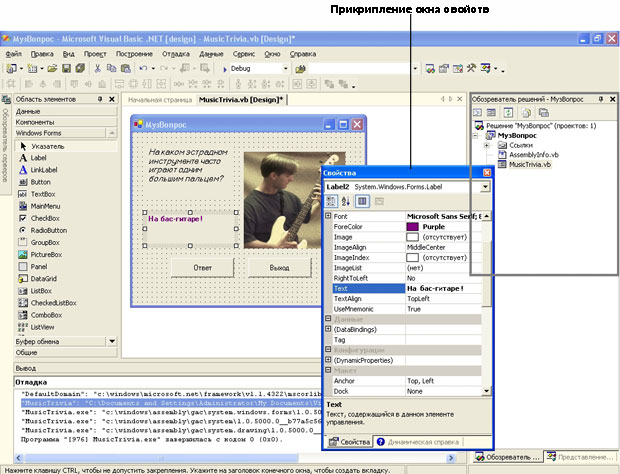Select the CheckBox control in the toolbox
Viewport: 620px width, 474px height.
tap(44, 218)
